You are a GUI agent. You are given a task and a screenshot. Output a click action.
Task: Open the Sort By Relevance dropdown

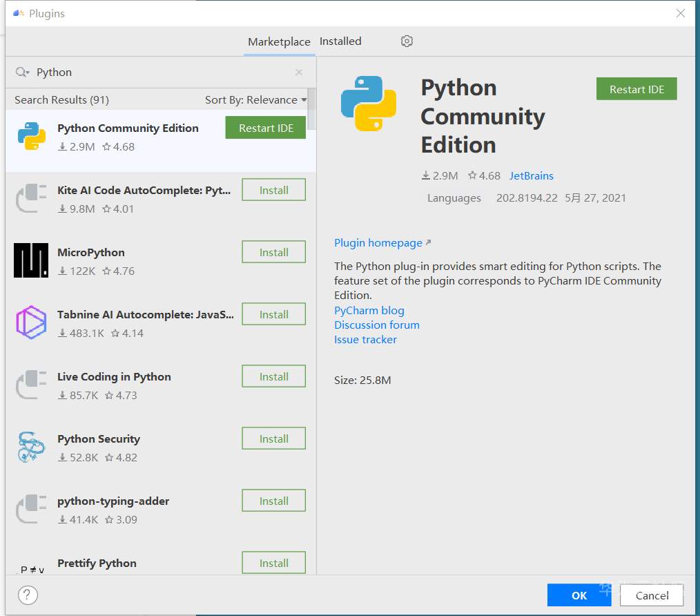(x=255, y=100)
